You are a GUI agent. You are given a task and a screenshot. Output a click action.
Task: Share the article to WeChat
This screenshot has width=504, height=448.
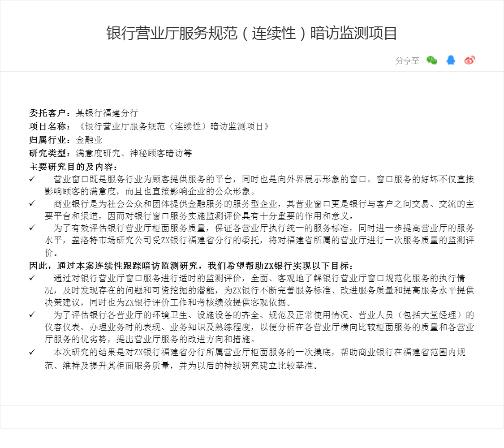432,60
